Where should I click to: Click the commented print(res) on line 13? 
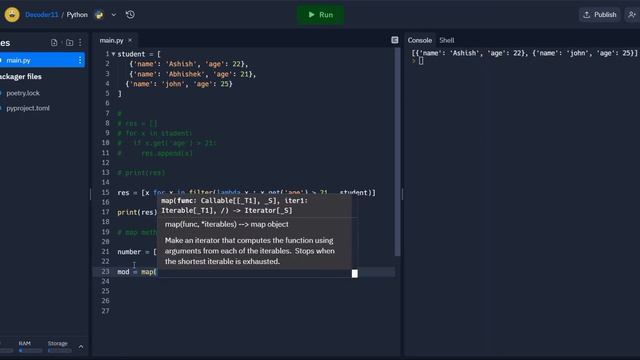141,173
